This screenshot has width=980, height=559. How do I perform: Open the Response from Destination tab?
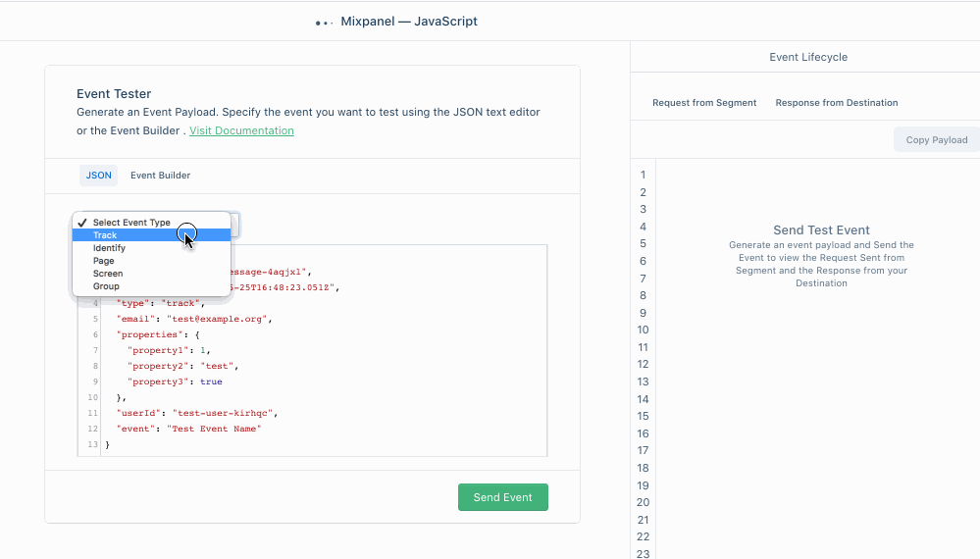[836, 103]
